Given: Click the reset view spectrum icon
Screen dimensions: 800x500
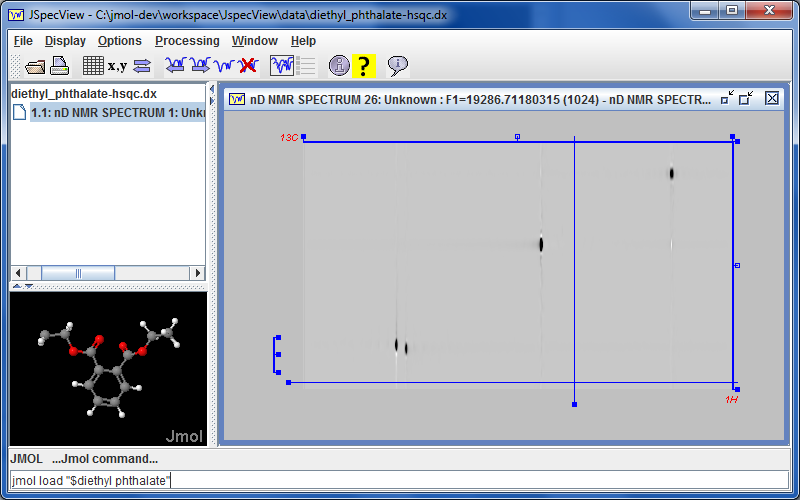Looking at the screenshot, I should (x=224, y=65).
